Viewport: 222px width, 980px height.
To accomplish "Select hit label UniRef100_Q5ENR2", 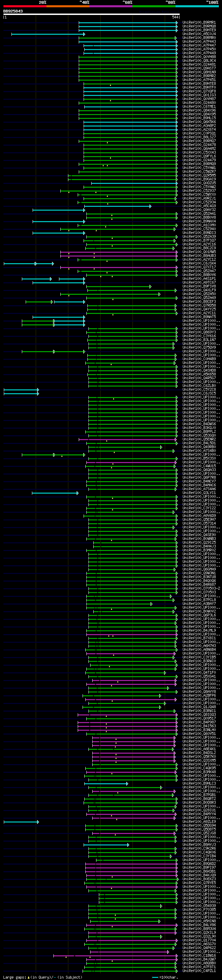I will [199, 439].
